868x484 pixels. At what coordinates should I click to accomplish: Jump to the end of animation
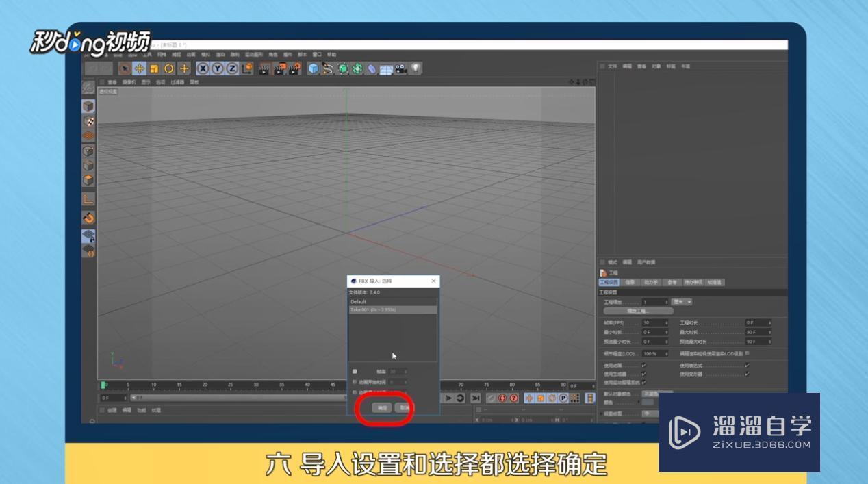[475, 398]
